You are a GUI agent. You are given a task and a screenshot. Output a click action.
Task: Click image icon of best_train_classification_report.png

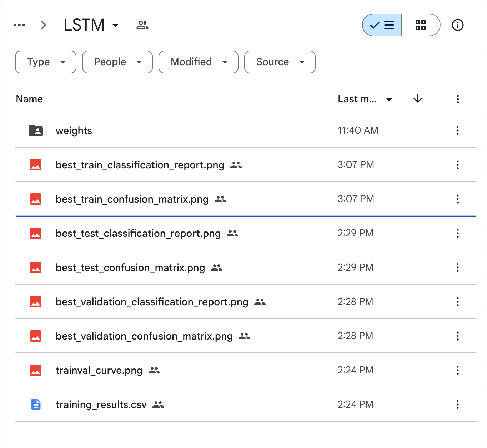point(36,165)
